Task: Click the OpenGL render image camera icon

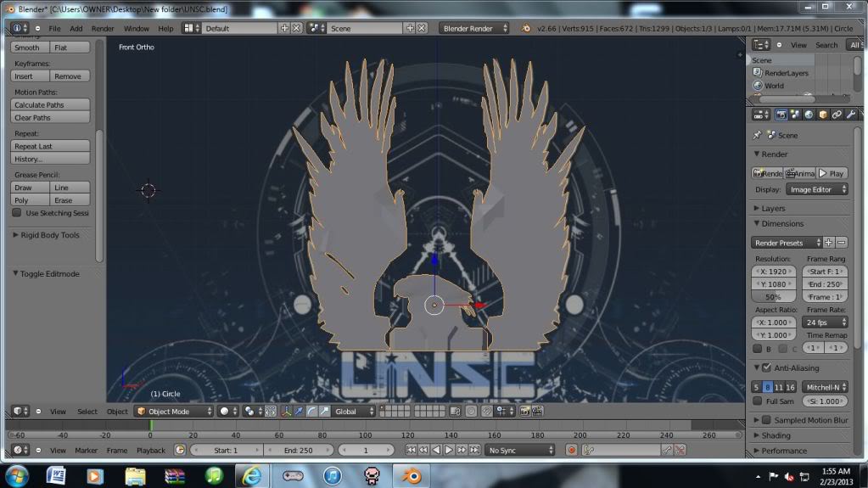Action: point(524,411)
